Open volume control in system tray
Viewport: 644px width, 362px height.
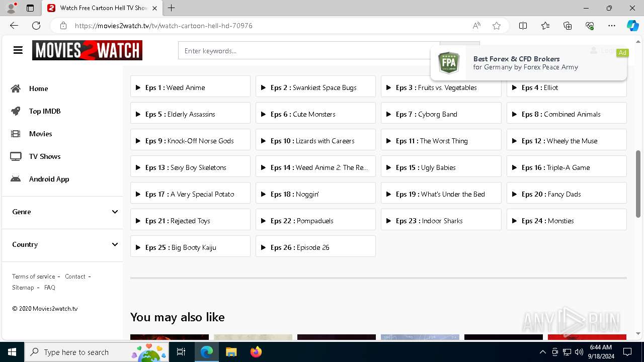coord(579,352)
